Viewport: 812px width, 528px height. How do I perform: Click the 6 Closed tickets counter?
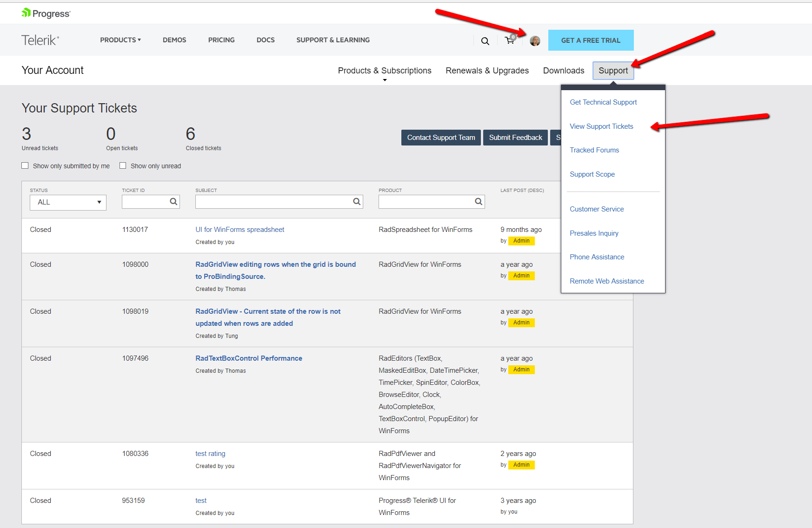point(203,139)
